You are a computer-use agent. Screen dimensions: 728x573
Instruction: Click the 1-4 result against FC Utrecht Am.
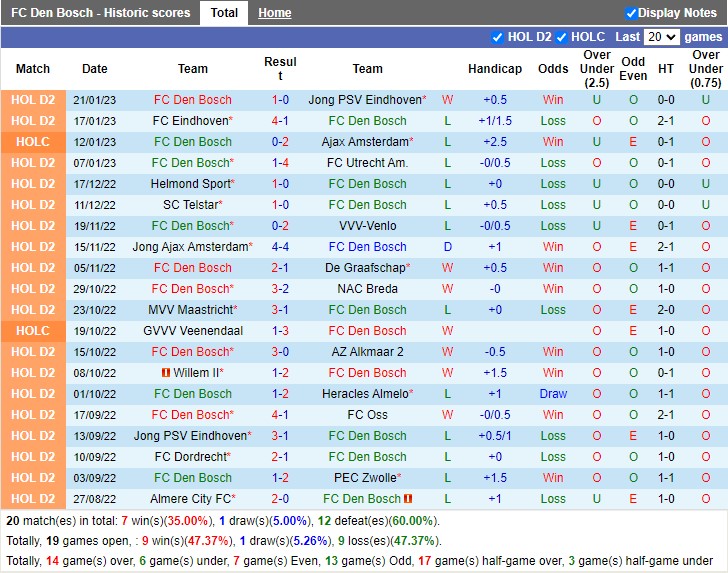pos(280,163)
